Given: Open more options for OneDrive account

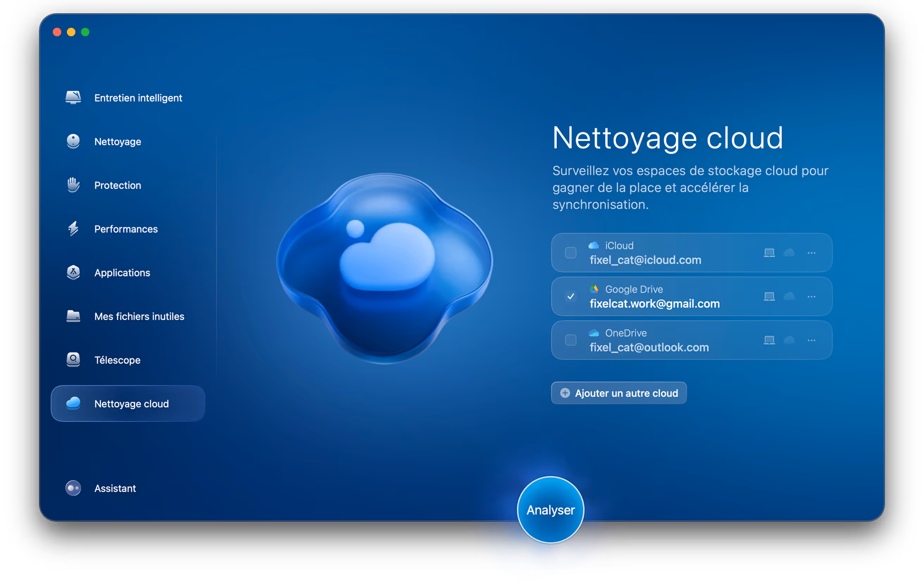Looking at the screenshot, I should [811, 340].
